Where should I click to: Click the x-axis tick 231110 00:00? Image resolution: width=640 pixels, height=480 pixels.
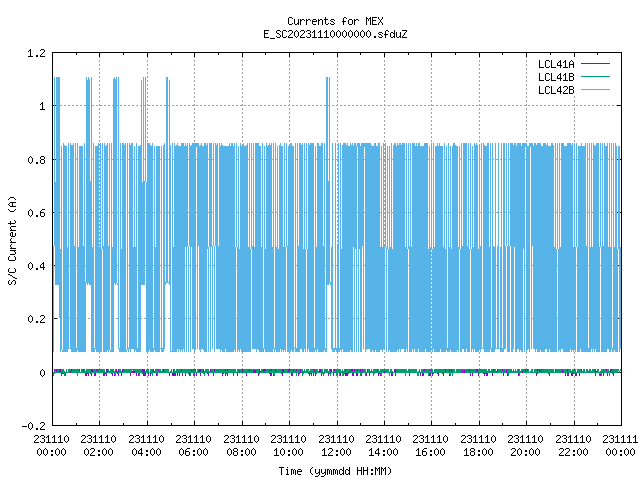51,446
